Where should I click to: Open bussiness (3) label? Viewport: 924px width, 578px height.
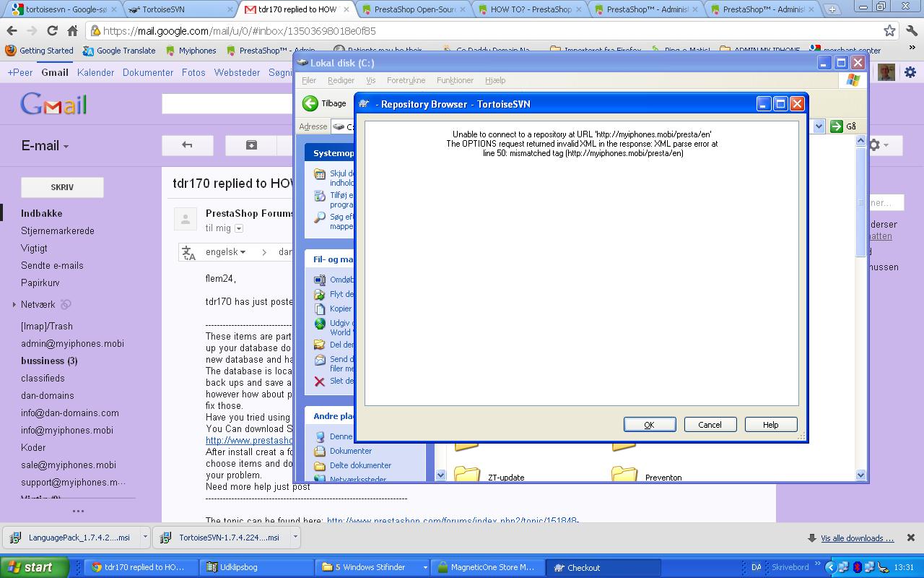[49, 361]
